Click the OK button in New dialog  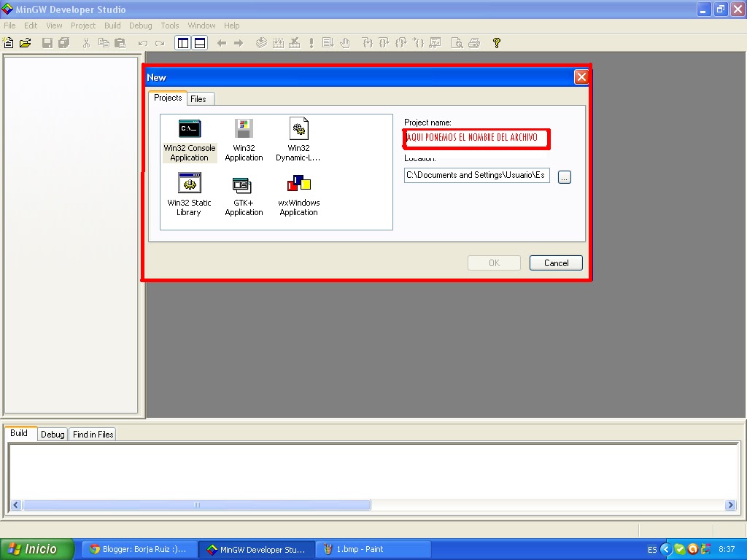(x=494, y=262)
